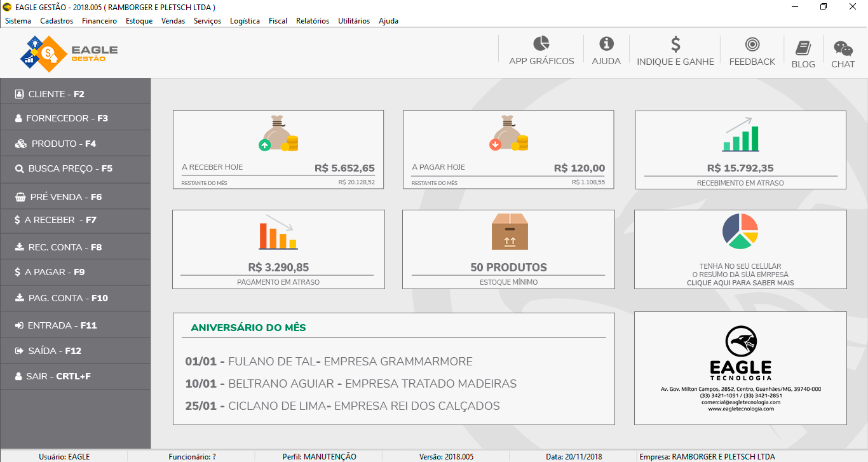Click 'Data: 20/11/2018' in status bar
Viewport: 868px width, 462px height.
(x=574, y=456)
